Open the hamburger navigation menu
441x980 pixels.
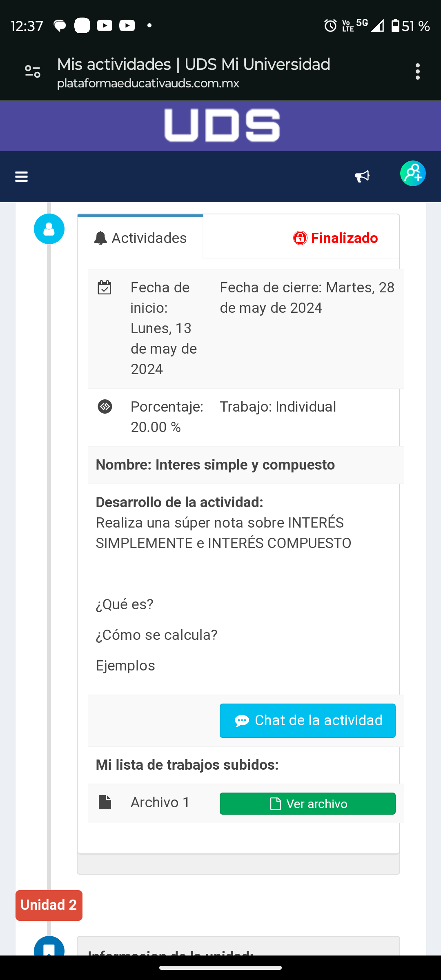pyautogui.click(x=21, y=176)
